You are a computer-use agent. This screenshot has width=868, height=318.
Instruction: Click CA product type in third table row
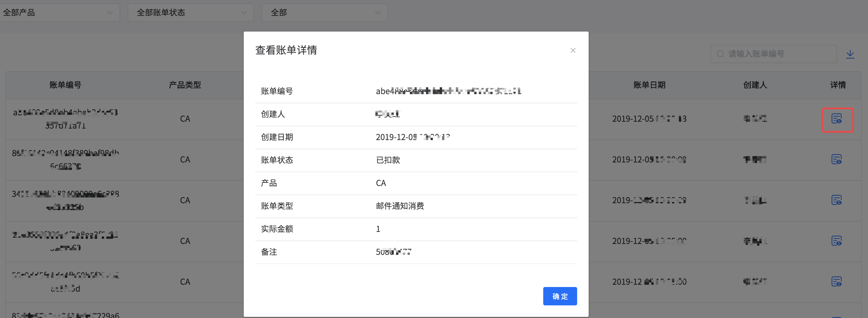(x=185, y=200)
